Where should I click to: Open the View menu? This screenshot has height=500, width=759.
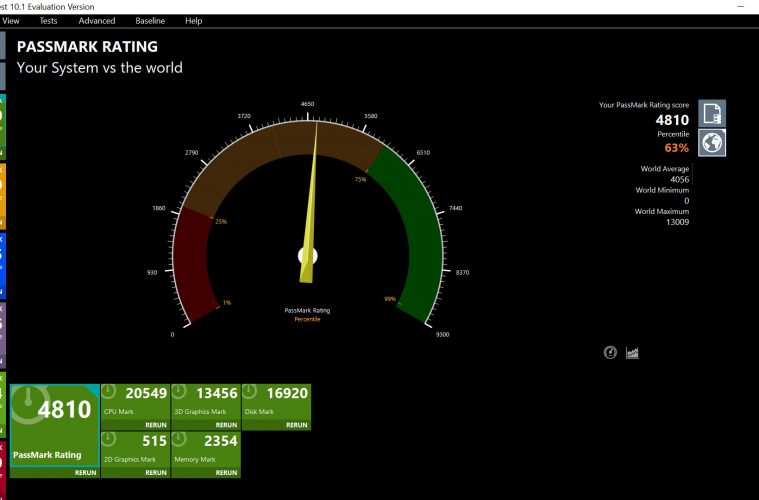11,21
